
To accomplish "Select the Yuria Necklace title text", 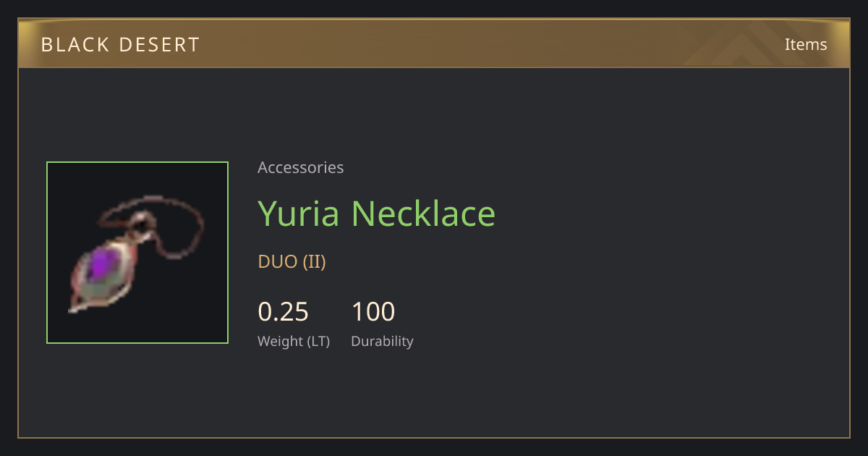I will point(376,213).
